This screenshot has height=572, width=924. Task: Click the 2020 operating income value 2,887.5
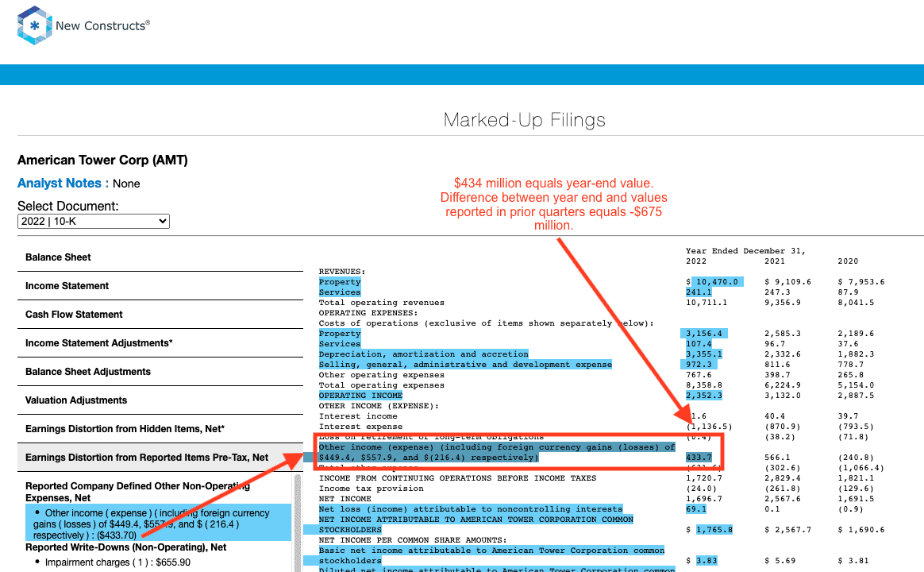[856, 396]
